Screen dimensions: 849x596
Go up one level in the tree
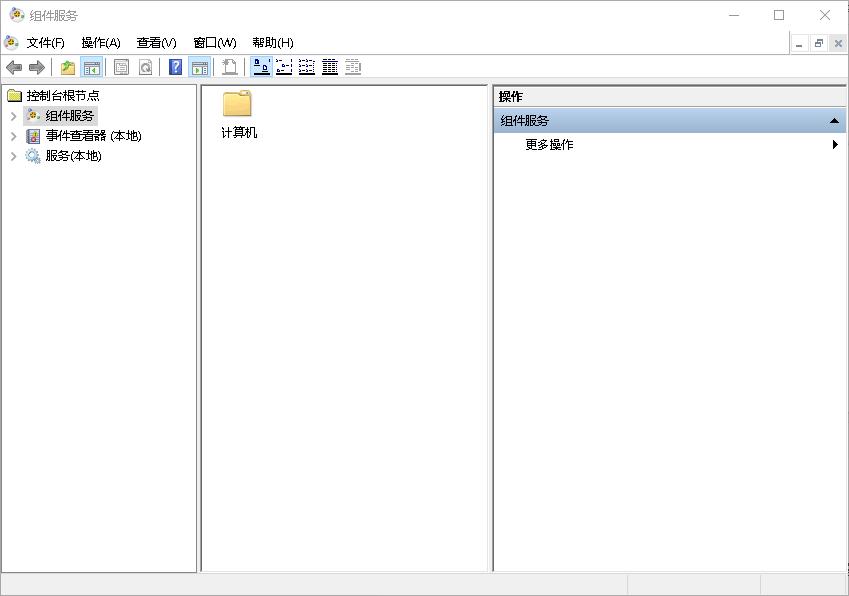click(x=68, y=67)
